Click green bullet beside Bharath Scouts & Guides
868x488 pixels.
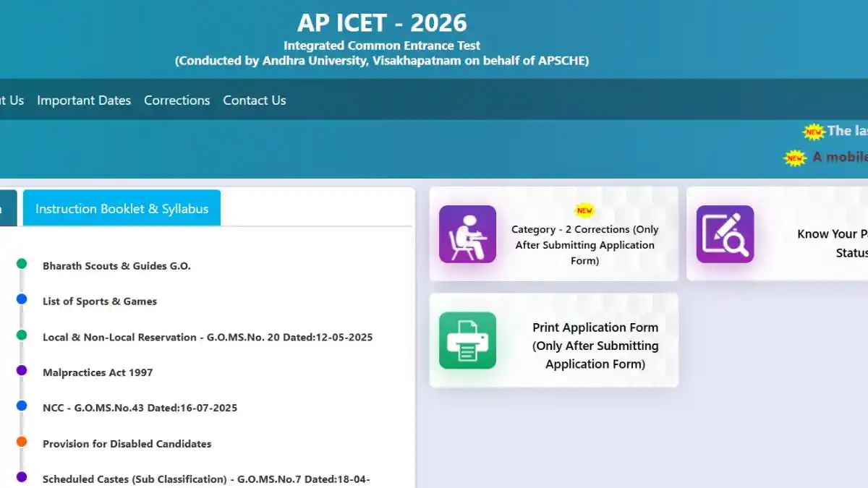point(22,264)
